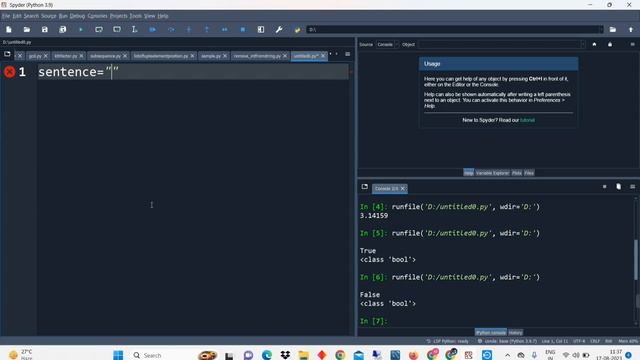Click the console vertical scrollbar

(636, 260)
